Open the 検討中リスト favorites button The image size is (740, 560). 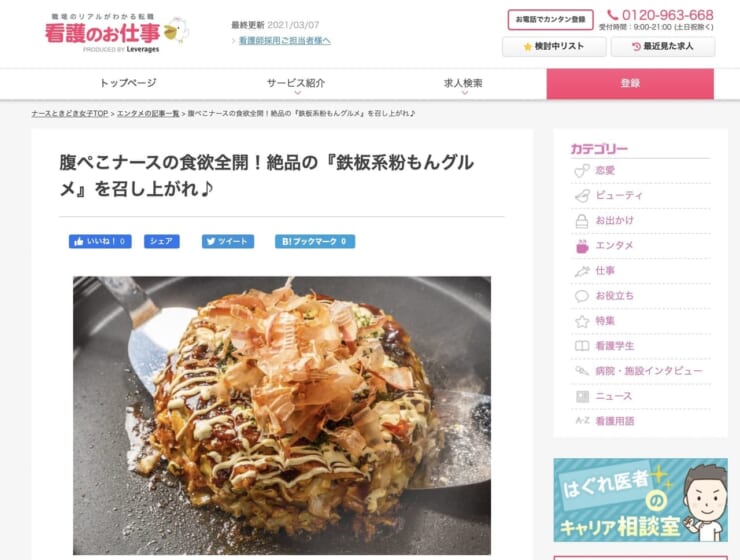click(554, 47)
